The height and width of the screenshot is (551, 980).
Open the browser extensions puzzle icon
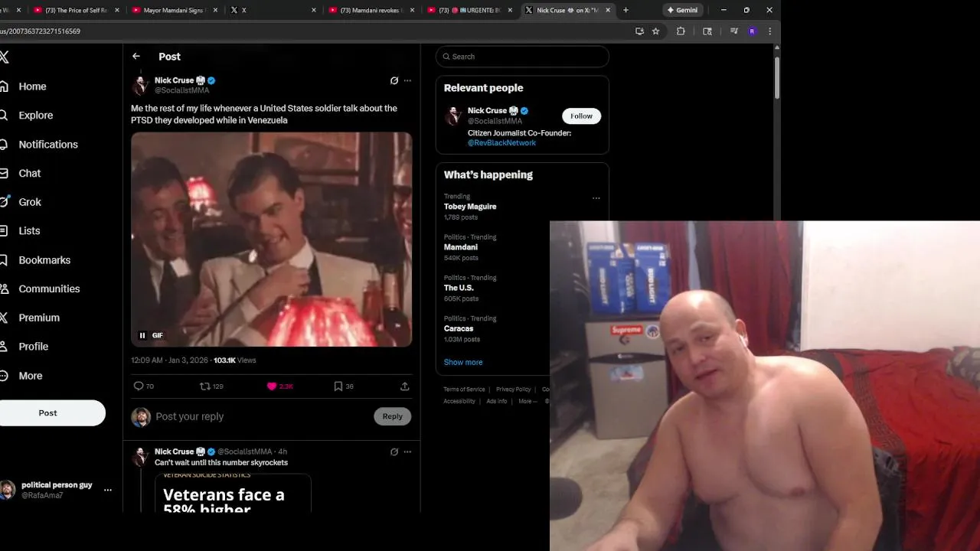click(681, 31)
